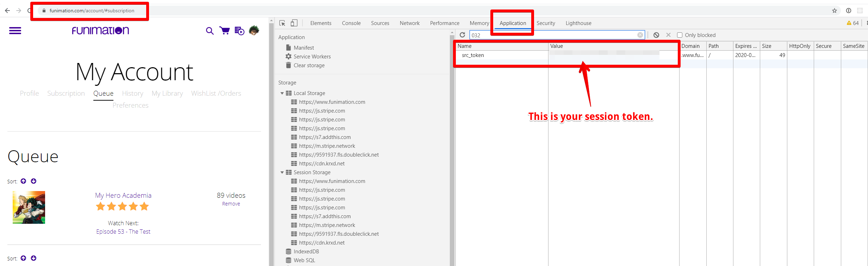Open the DevTools warnings count badge
Screen dimensions: 868x266
click(853, 23)
